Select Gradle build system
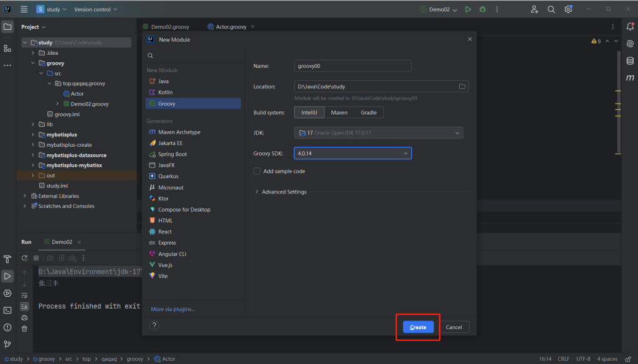This screenshot has height=364, width=638. [369, 113]
